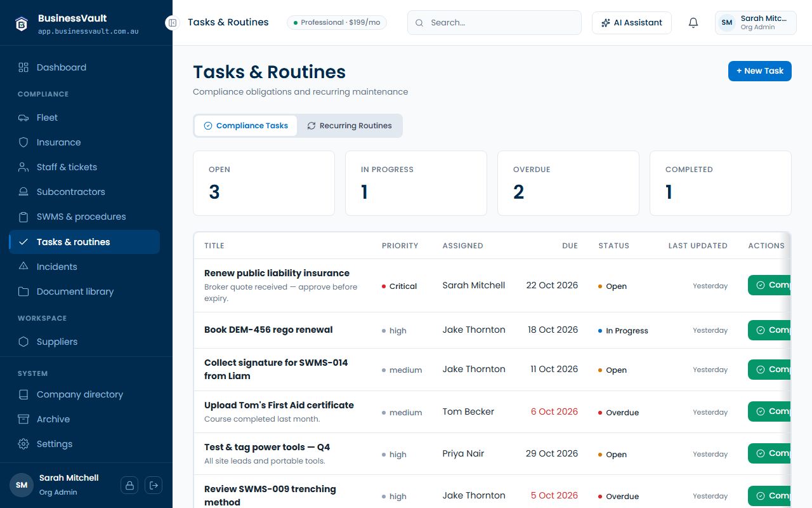Click the Overdue stat card
Viewport: 812px width, 508px height.
568,183
